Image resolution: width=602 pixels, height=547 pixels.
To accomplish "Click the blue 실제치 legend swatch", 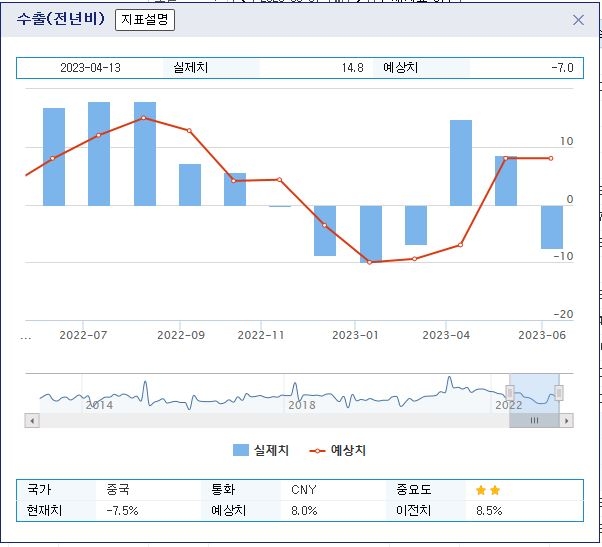I will click(x=241, y=450).
